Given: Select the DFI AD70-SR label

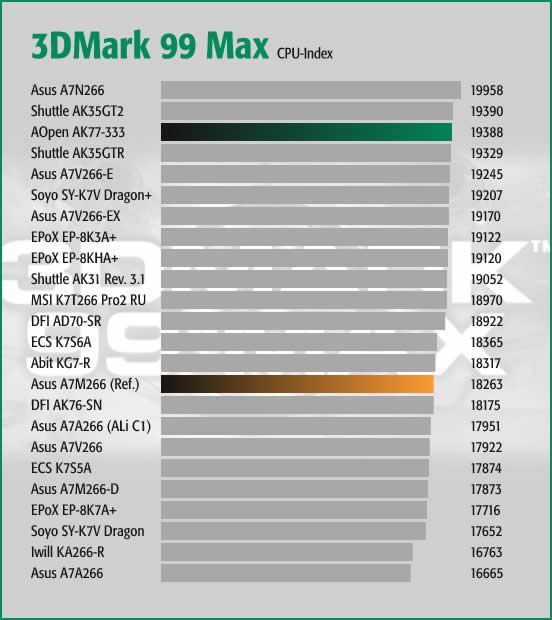Looking at the screenshot, I should (x=66, y=321).
